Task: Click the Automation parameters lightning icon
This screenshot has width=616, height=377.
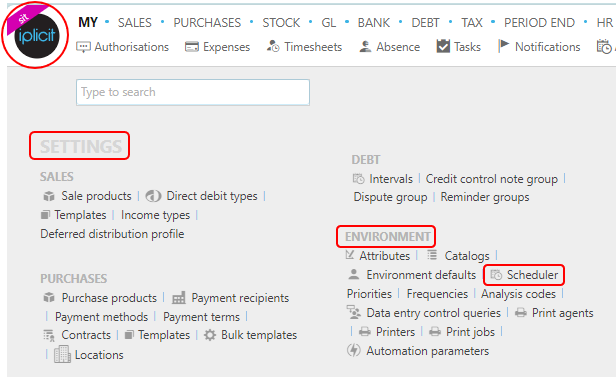Action: point(354,350)
